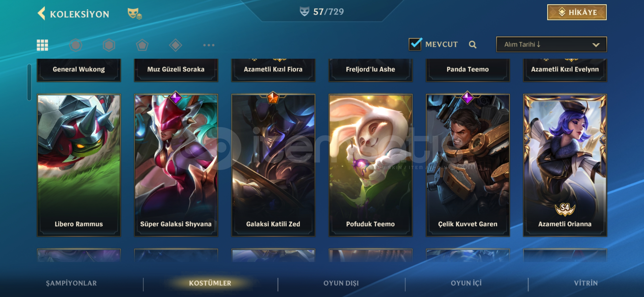Go back using the Koleksiyon arrow
This screenshot has width=644, height=297.
(x=42, y=13)
